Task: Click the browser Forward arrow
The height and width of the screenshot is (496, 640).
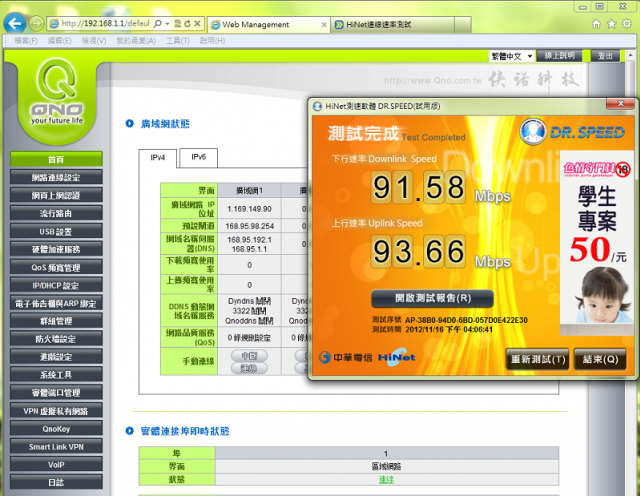Action: (37, 24)
